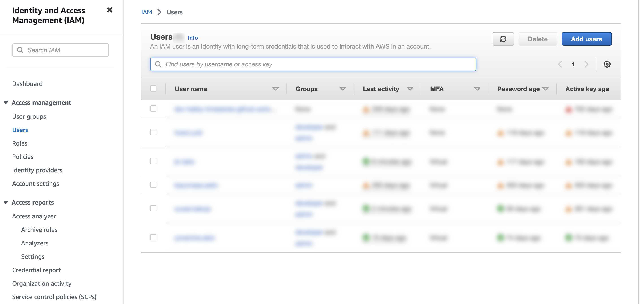The height and width of the screenshot is (304, 644).
Task: Check the third user row checkbox
Action: pos(153,161)
